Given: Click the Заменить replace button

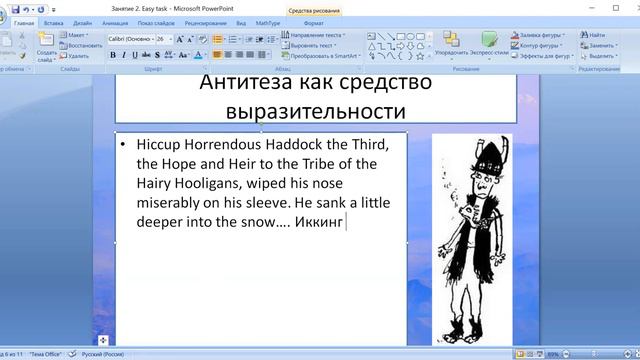Looking at the screenshot, I should (599, 45).
